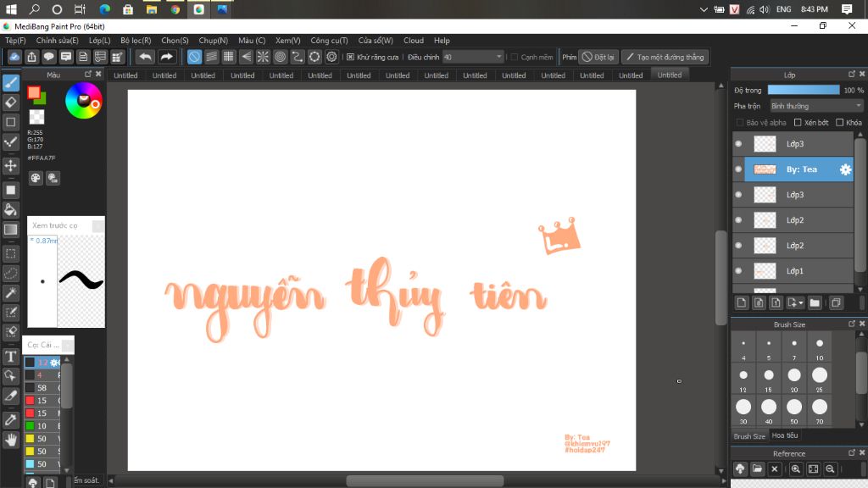This screenshot has height=488, width=868.
Task: Adjust Độ trong opacity slider
Action: 804,90
